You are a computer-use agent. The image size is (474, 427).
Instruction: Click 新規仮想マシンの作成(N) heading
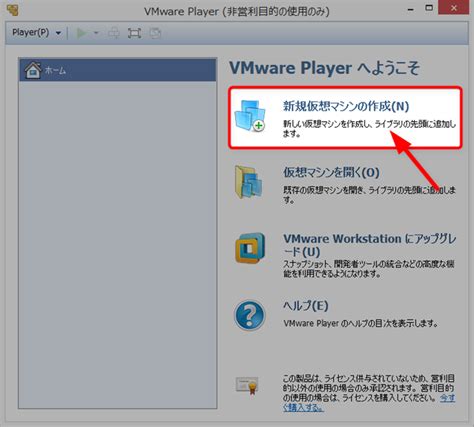point(346,106)
